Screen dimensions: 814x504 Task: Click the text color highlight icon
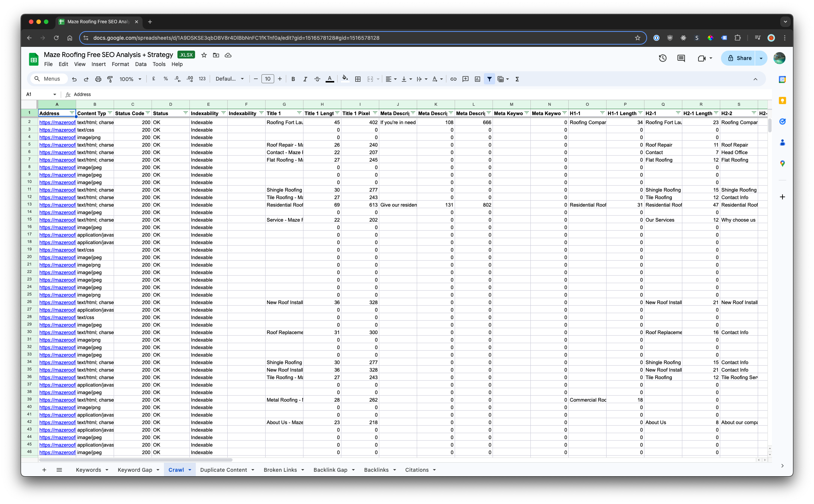point(330,78)
